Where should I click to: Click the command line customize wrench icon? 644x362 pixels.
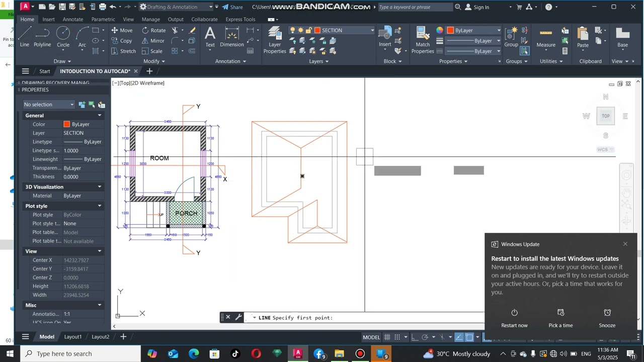tap(238, 317)
